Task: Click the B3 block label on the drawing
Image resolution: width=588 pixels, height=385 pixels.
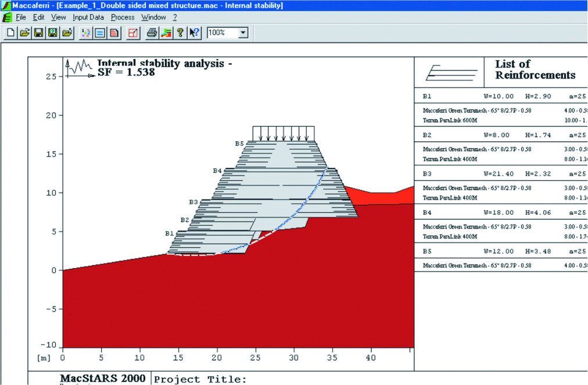Action: pos(193,202)
